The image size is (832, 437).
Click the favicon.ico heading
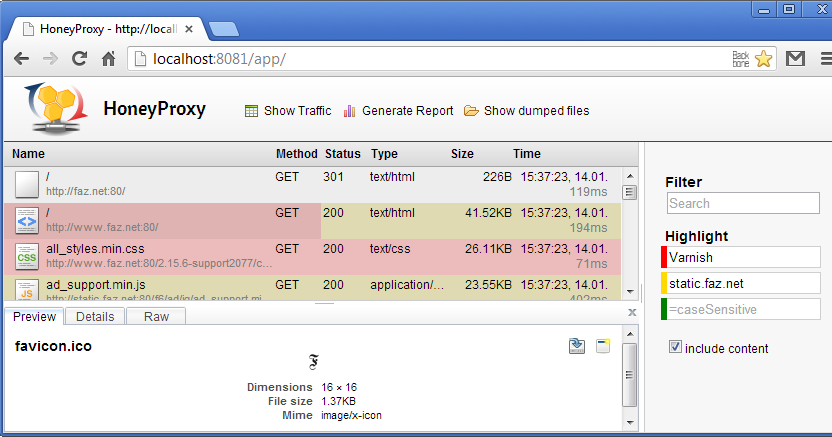click(x=53, y=346)
